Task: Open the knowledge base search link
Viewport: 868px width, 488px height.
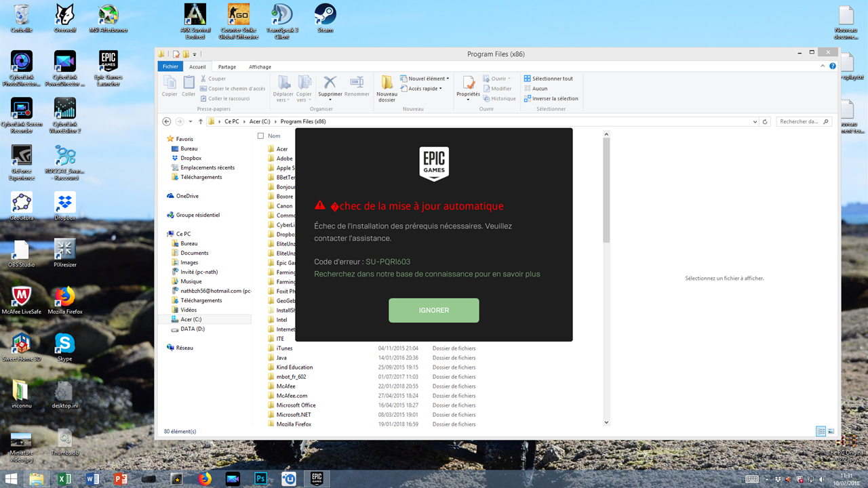Action: click(427, 274)
